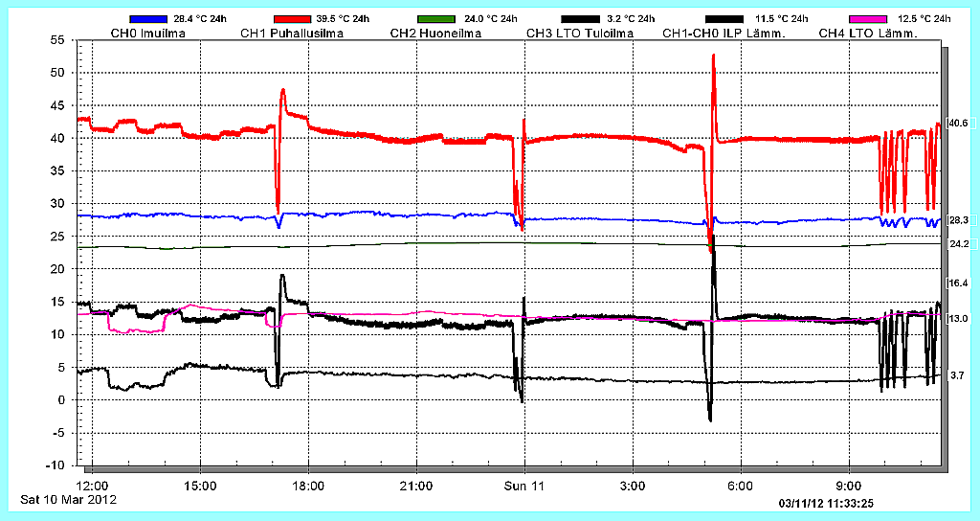Click the 18:00 time axis label
980x521 pixels.
coord(308,487)
